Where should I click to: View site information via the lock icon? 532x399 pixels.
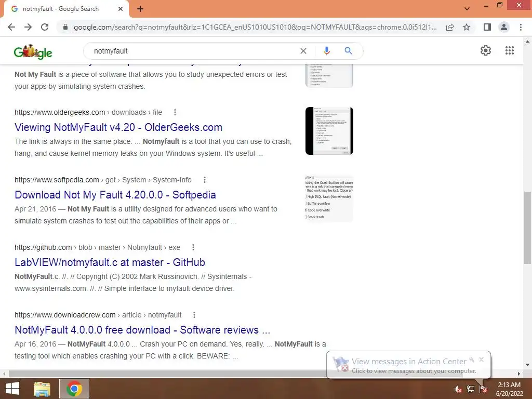click(65, 27)
